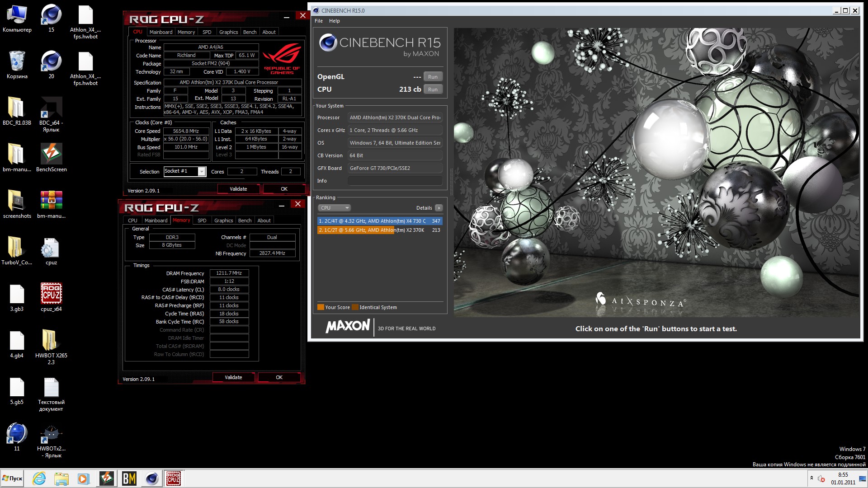Viewport: 868px width, 488px height.
Task: Select ranking entry Athlon X2 370K score 213
Action: pyautogui.click(x=380, y=230)
